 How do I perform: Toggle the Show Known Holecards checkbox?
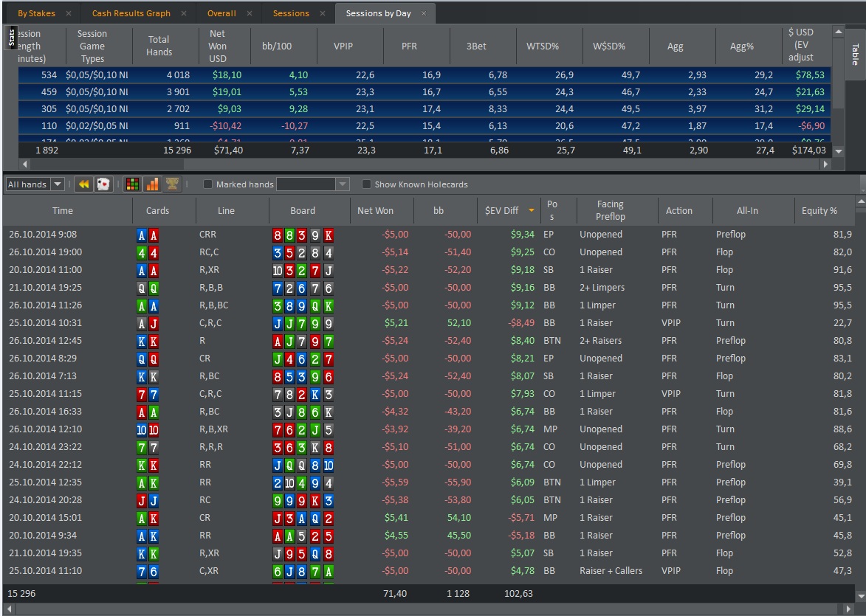click(366, 184)
